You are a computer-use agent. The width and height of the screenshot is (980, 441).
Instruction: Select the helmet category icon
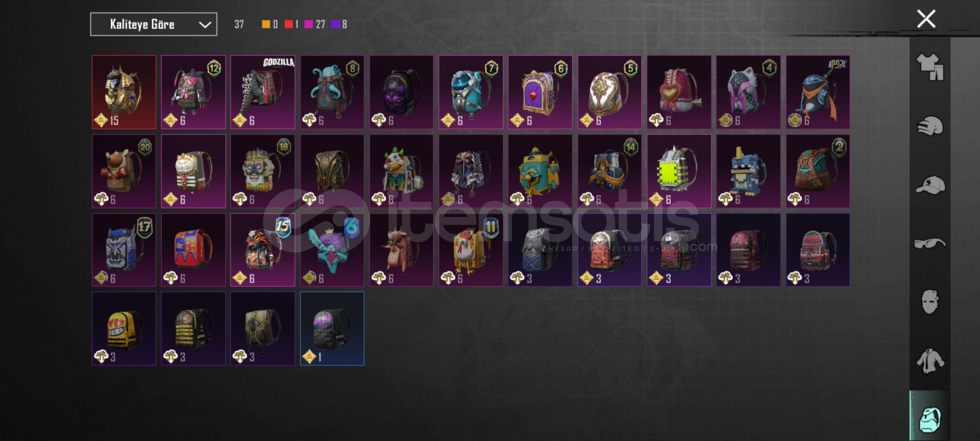[930, 126]
